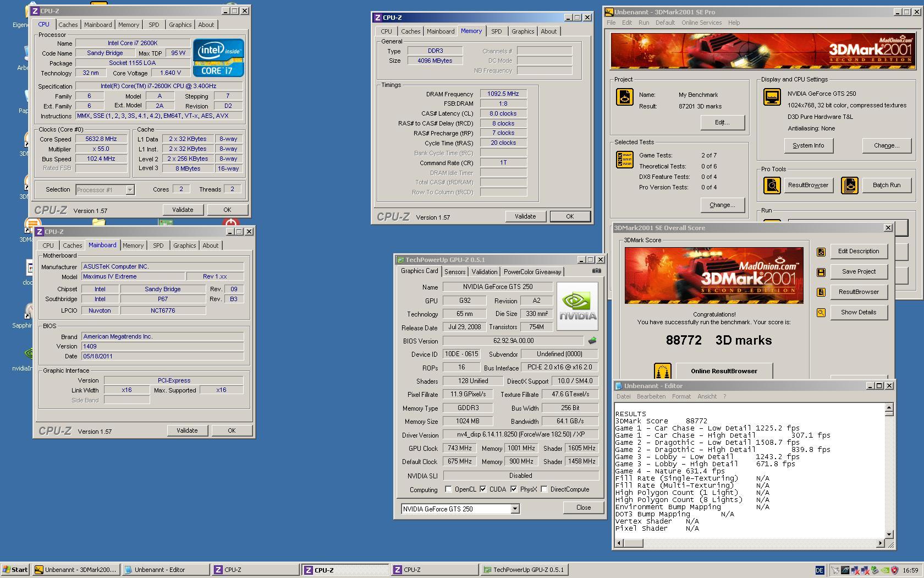Viewport: 924px width, 578px height.
Task: Toggle the PhysX checkbox in GPU-Z
Action: pos(514,489)
